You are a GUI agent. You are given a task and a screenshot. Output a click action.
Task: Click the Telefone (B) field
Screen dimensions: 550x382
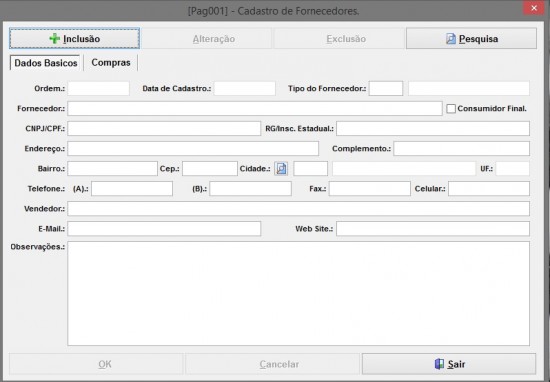click(250, 188)
